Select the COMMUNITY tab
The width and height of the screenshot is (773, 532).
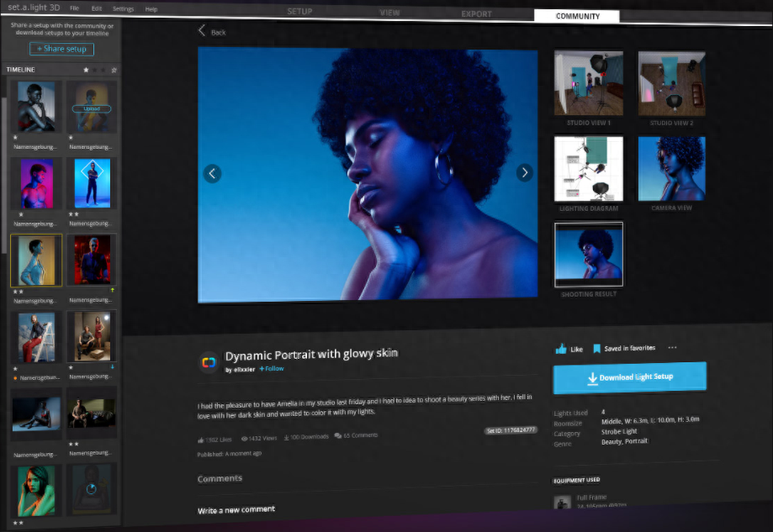coord(577,16)
